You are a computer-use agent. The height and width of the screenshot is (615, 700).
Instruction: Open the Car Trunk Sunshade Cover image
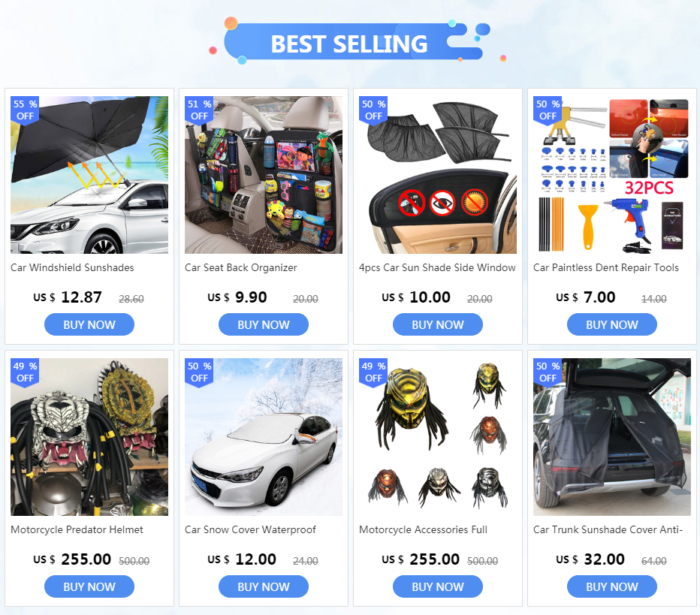(612, 437)
